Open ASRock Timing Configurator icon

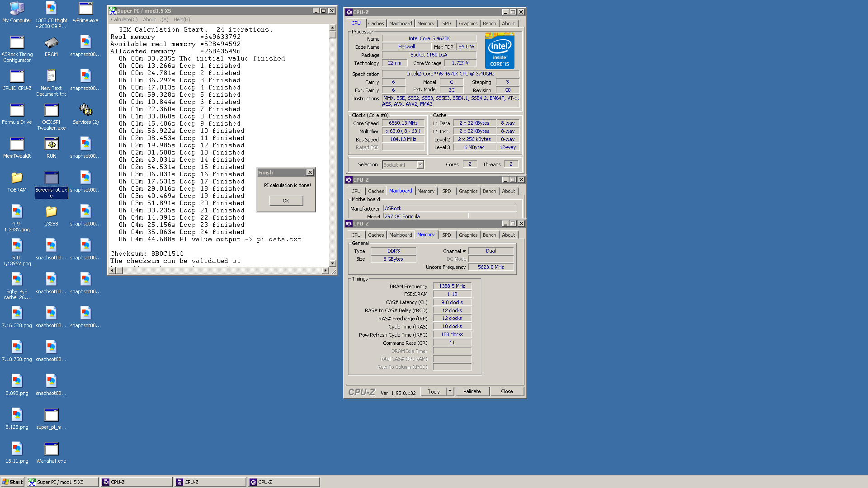coord(17,49)
